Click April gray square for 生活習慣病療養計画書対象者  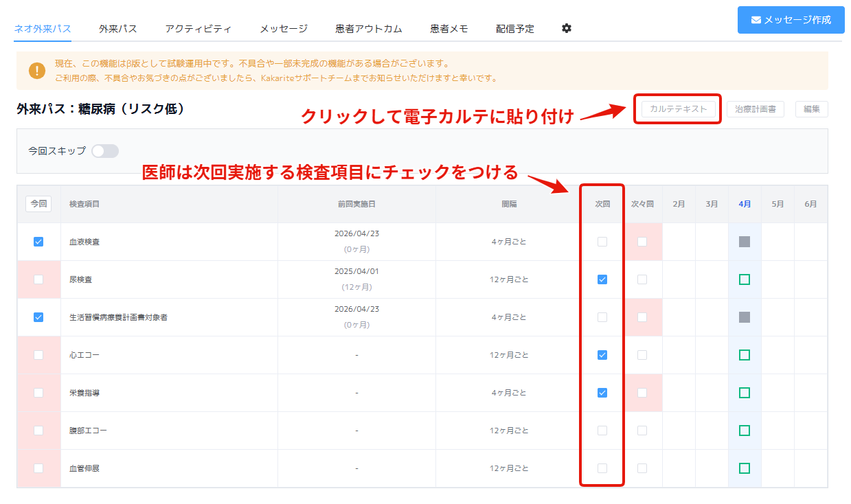pyautogui.click(x=745, y=317)
